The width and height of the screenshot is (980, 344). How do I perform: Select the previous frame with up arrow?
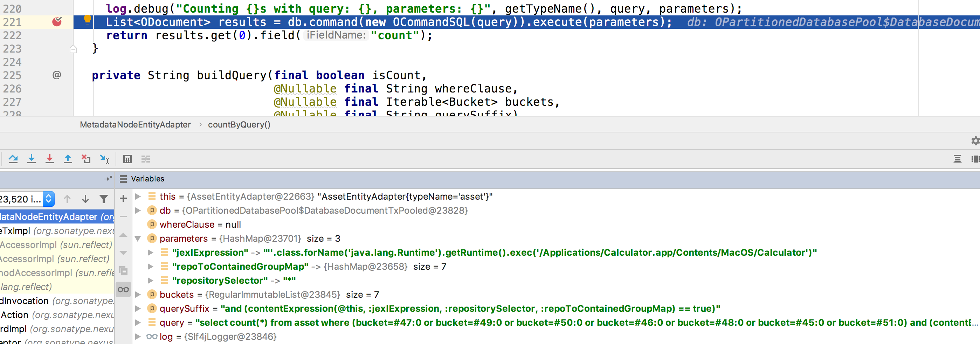(67, 199)
